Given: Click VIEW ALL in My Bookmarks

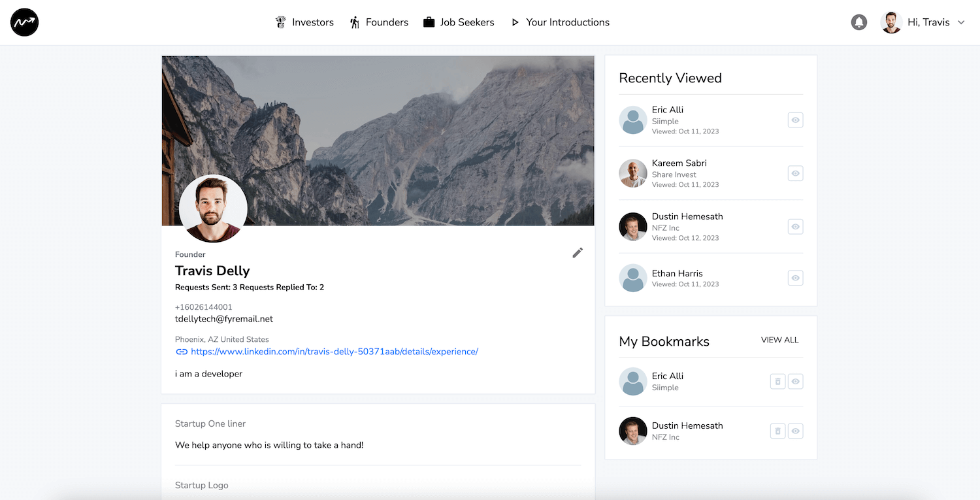Looking at the screenshot, I should point(779,340).
